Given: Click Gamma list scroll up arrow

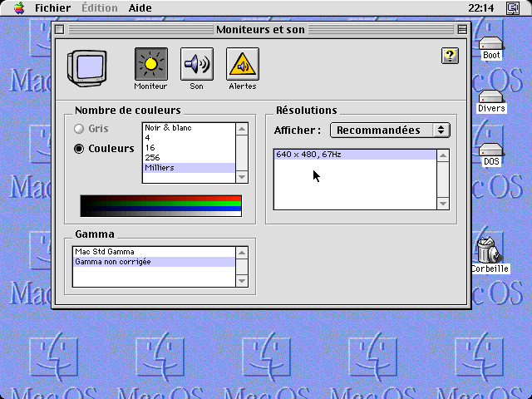Looking at the screenshot, I should click(x=242, y=253).
